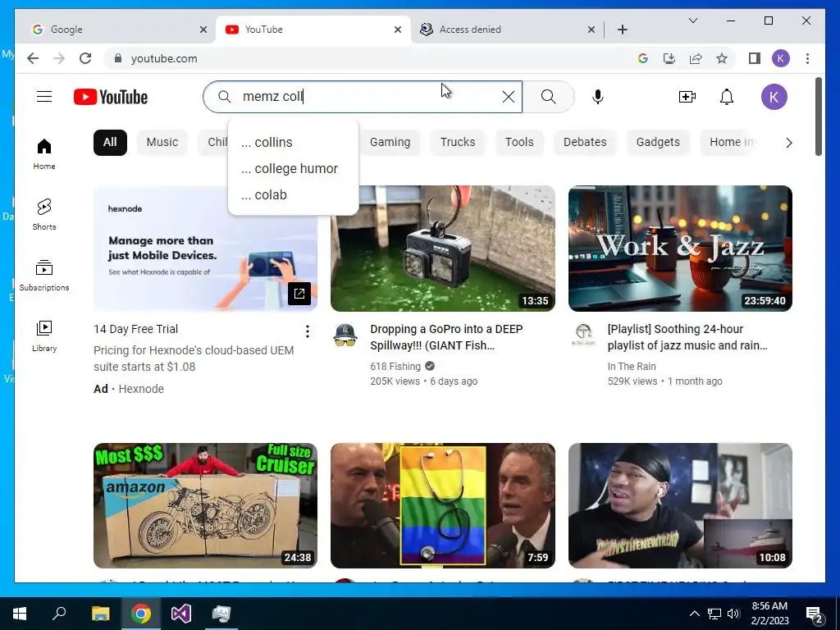This screenshot has width=840, height=630.
Task: Open File Explorer from the taskbar
Action: coord(100,614)
